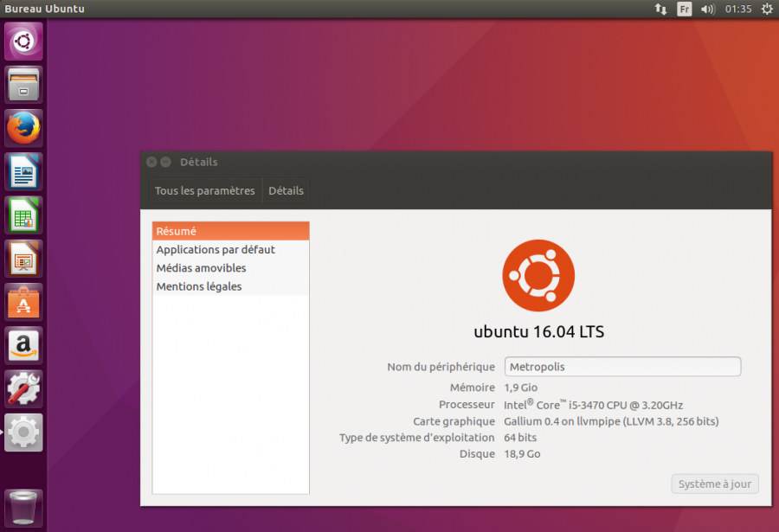Click the Nom du périphérique label
The image size is (779, 532).
441,367
